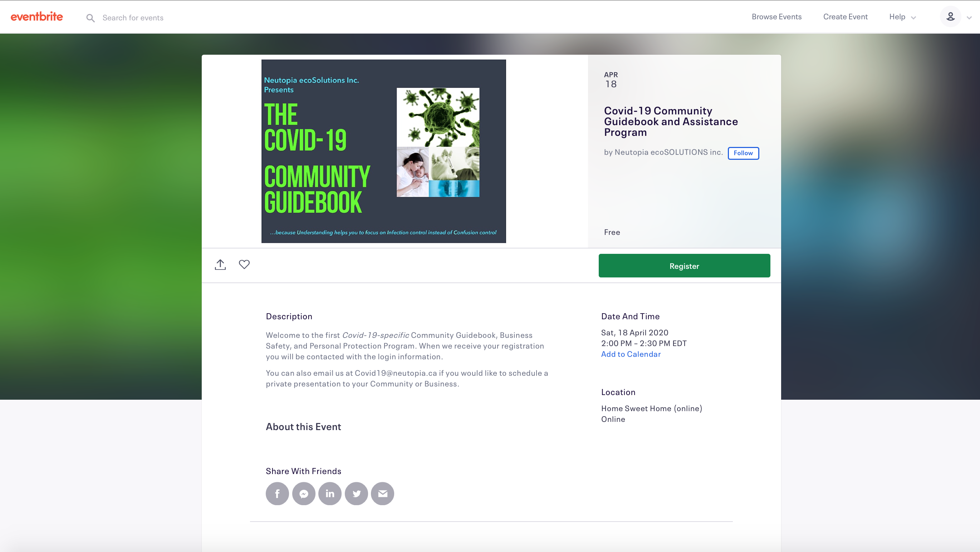Click the 'About this Event' heading
Viewport: 980px width, 552px height.
tap(303, 427)
